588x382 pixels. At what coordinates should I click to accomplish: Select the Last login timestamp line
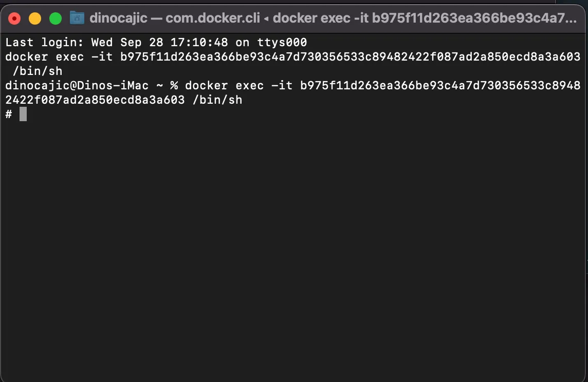point(154,42)
